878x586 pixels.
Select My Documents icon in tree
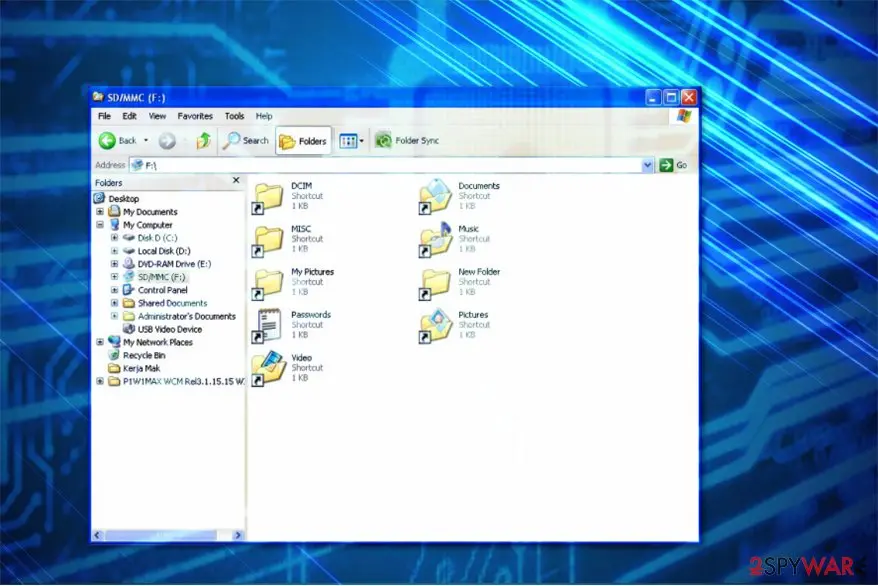(x=114, y=211)
